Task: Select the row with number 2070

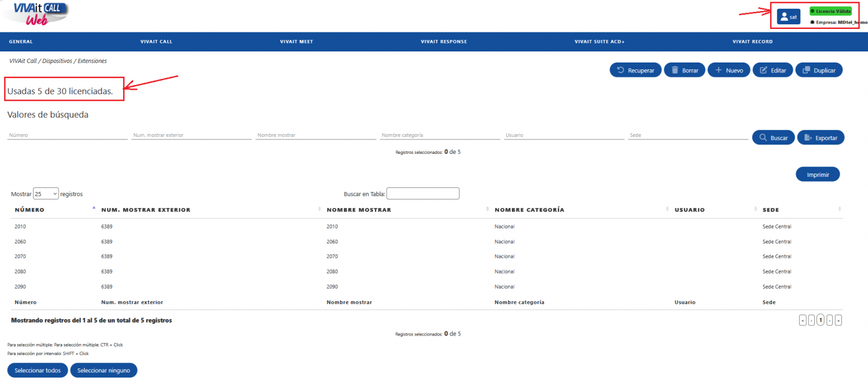Action: coord(427,256)
